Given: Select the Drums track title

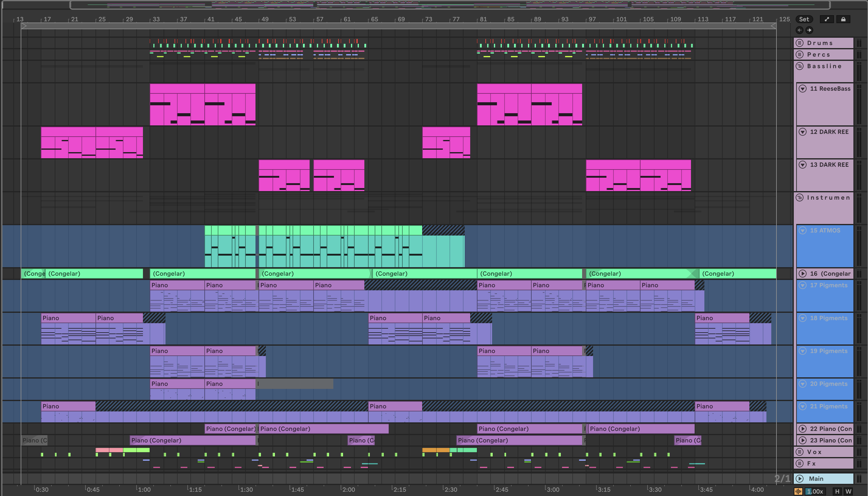Looking at the screenshot, I should click(x=820, y=43).
